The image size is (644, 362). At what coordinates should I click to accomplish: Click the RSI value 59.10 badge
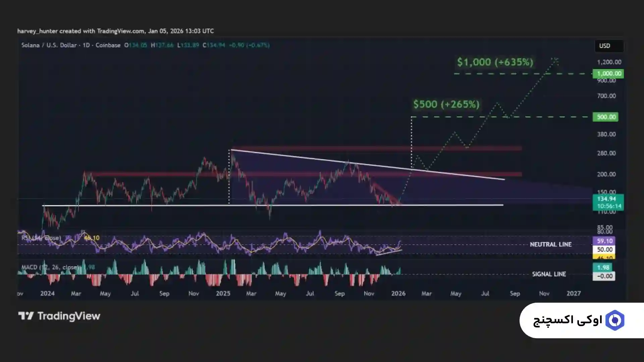(x=604, y=241)
